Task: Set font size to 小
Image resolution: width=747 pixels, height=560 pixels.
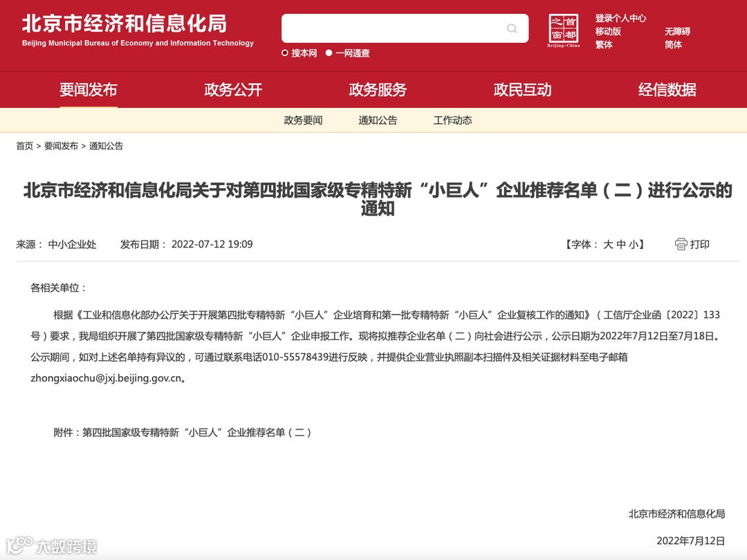Action: tap(634, 244)
